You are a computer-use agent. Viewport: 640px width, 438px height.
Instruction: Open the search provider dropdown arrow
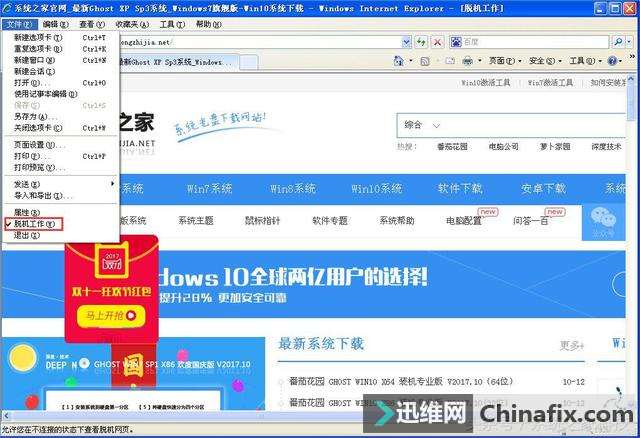(x=629, y=42)
